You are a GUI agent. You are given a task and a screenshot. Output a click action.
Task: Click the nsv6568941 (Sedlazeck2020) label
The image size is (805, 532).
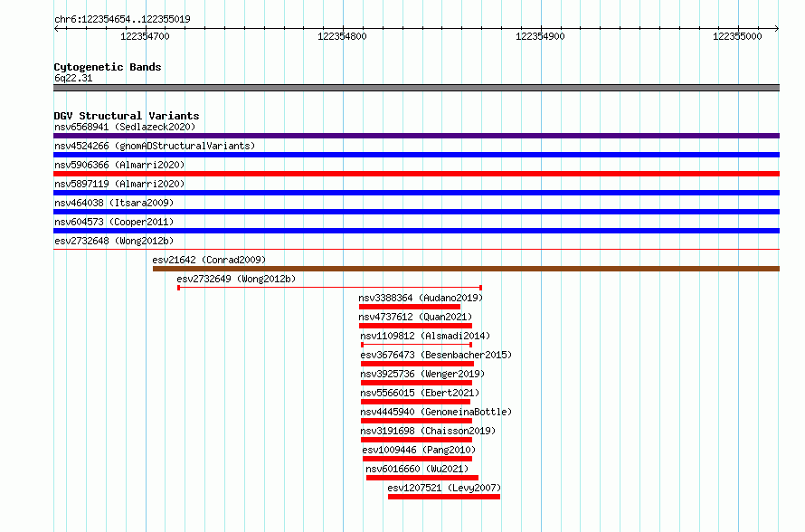pos(125,127)
